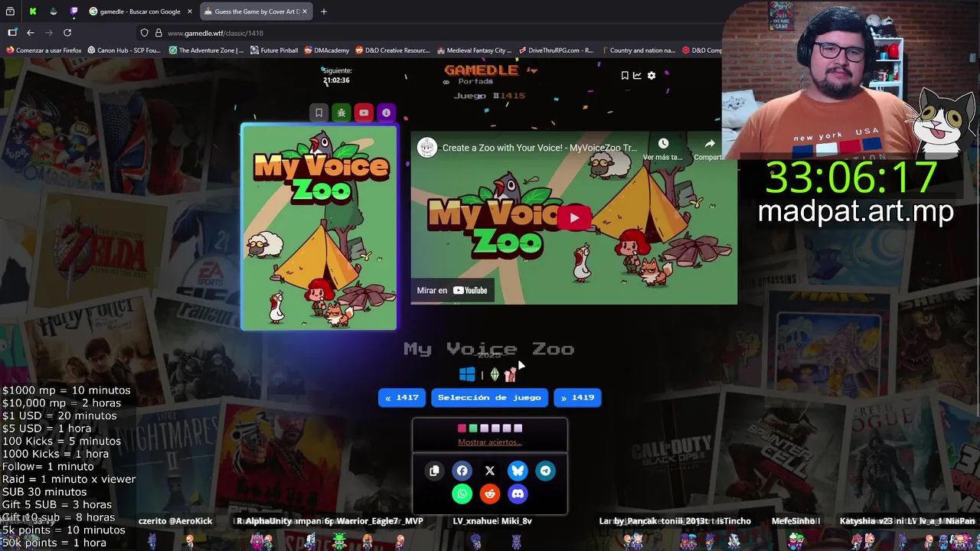
Task: Open 'Canon Hub - SCP Fou...' bookmark
Action: coord(124,51)
